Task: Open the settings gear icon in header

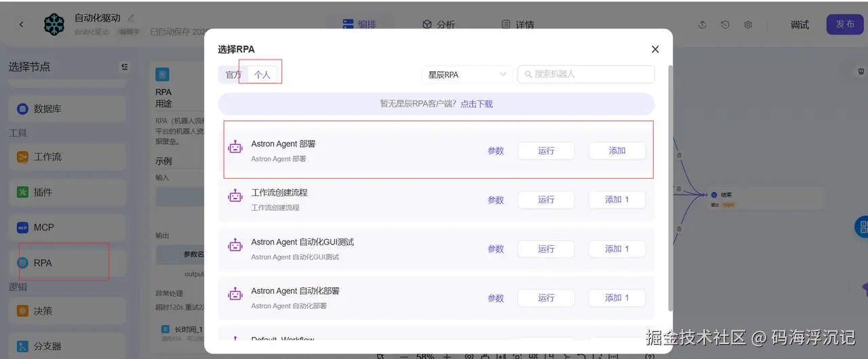Action: (x=748, y=24)
